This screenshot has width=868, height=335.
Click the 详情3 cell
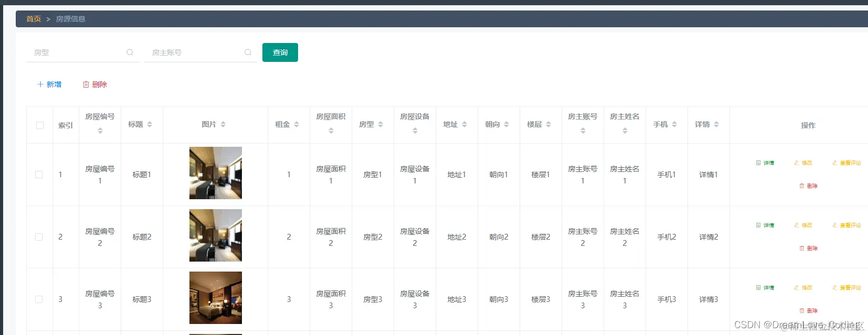pyautogui.click(x=708, y=299)
